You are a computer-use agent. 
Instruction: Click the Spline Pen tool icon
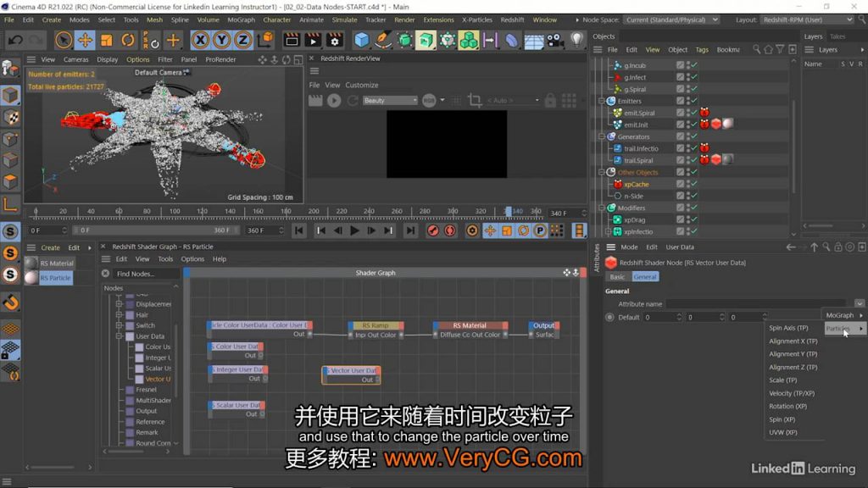click(382, 40)
